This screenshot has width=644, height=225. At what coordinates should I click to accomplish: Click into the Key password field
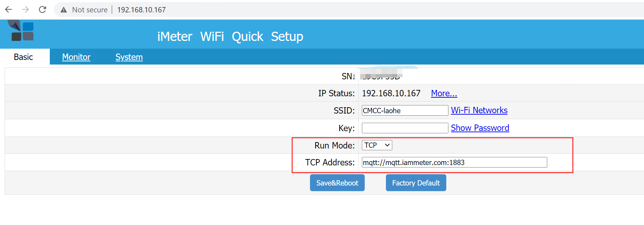click(x=405, y=128)
